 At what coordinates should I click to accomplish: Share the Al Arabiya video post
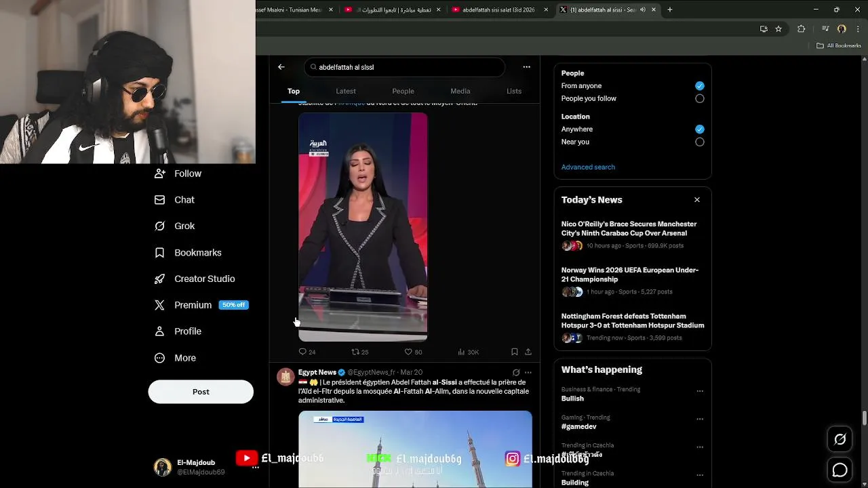pos(528,352)
